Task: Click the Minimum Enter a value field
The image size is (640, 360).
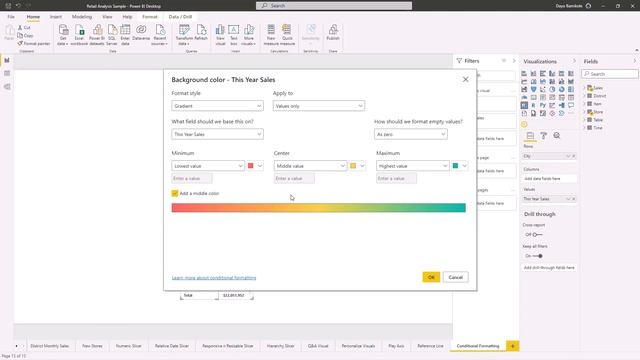Action: point(192,178)
